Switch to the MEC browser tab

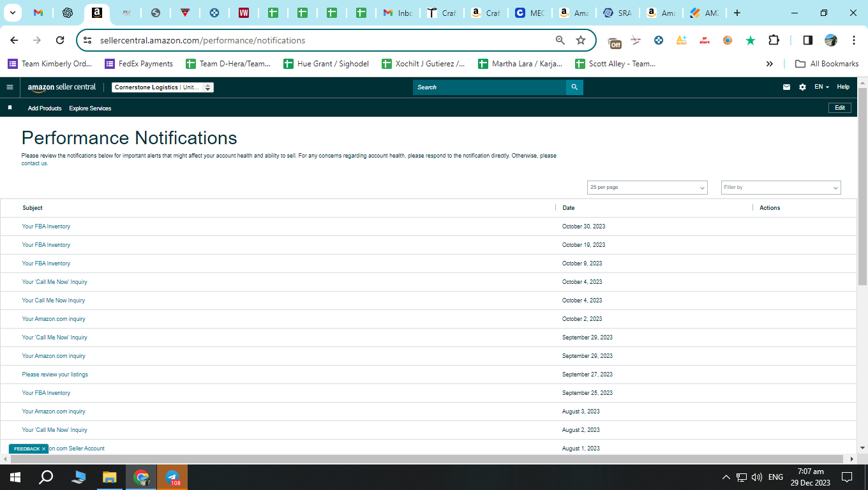(529, 13)
